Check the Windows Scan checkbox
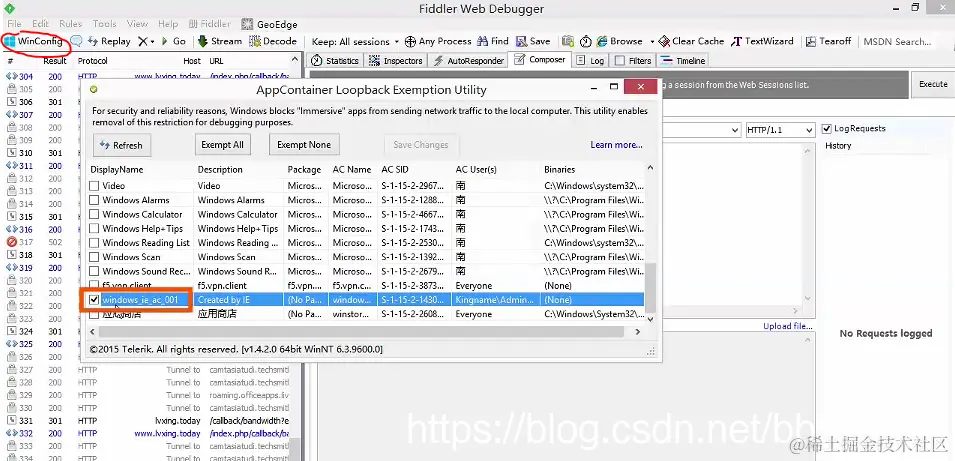955x461 pixels. 94,257
